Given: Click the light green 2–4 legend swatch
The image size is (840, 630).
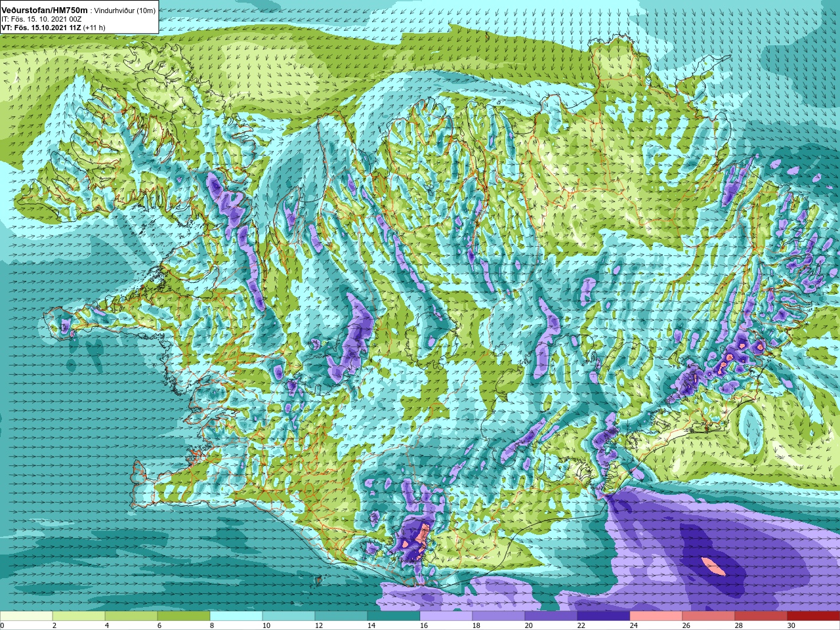Looking at the screenshot, I should pos(79,616).
